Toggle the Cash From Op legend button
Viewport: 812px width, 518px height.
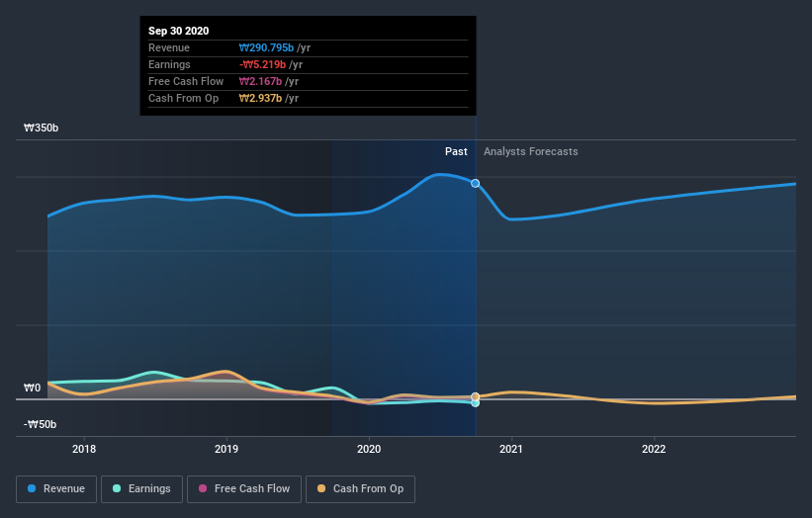360,489
